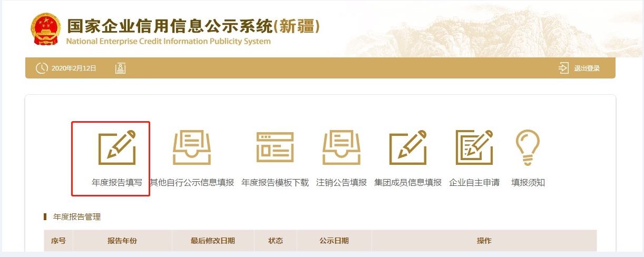
Task: Click the 年度报告模板下载 label
Action: (275, 183)
